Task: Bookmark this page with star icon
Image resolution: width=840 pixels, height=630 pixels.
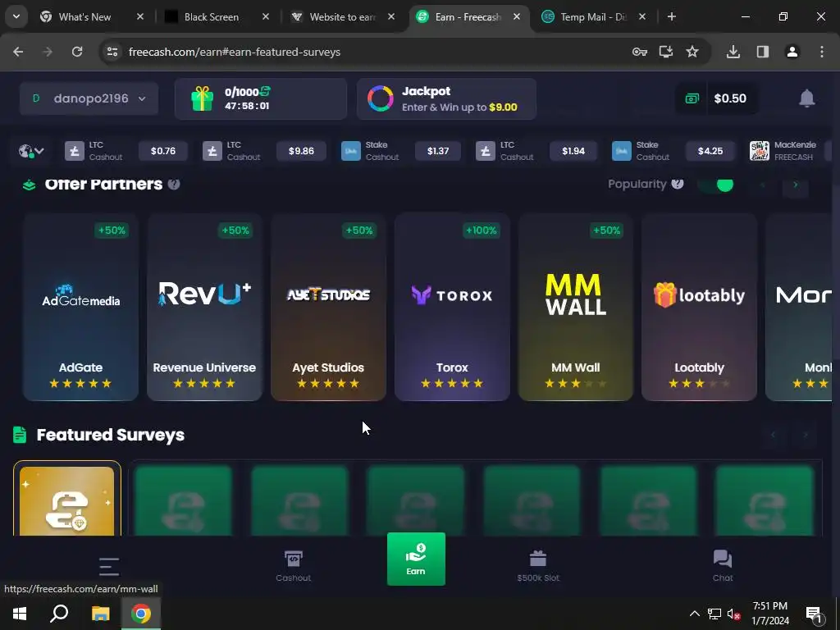Action: (x=692, y=52)
